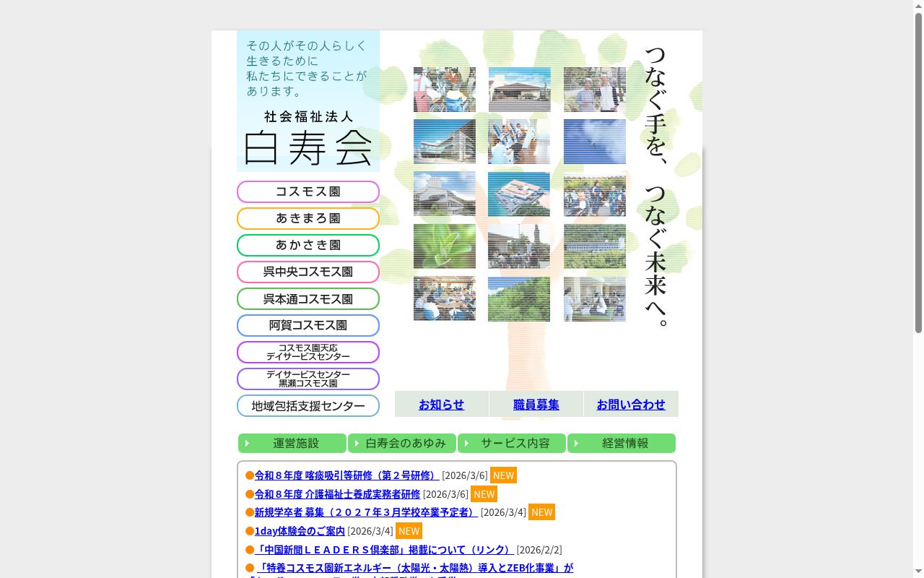Open the 呉中央コスモス園 button
The height and width of the screenshot is (578, 924).
coord(308,272)
